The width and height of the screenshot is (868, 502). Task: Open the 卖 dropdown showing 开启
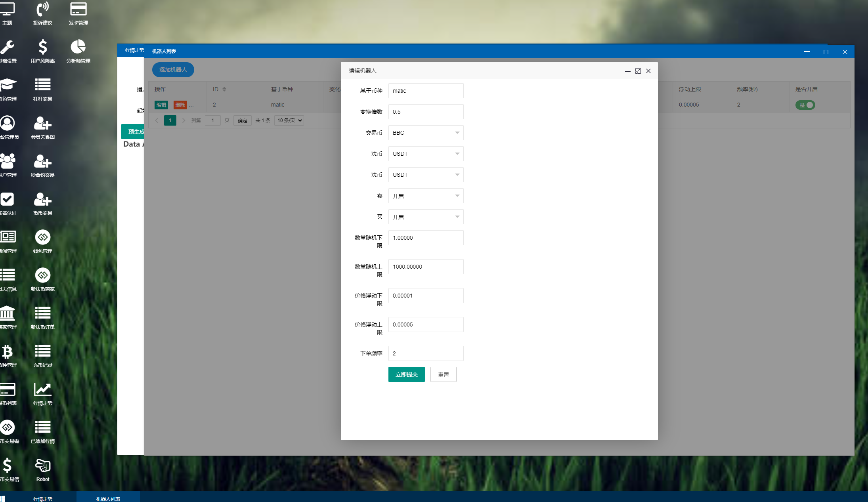click(x=426, y=196)
